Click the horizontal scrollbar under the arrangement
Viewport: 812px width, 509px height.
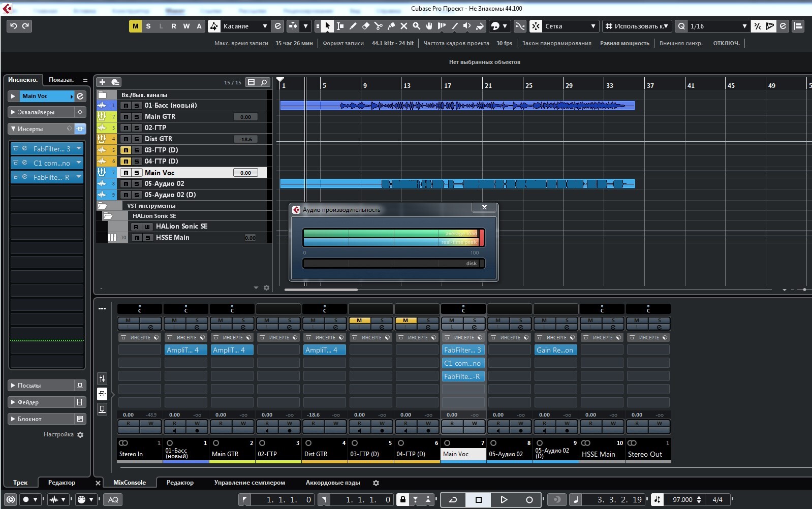coord(321,290)
